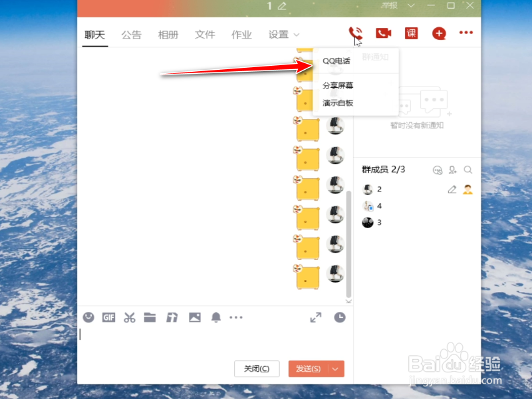Select the scissors screenshot tool
This screenshot has width=532, height=399.
(129, 318)
